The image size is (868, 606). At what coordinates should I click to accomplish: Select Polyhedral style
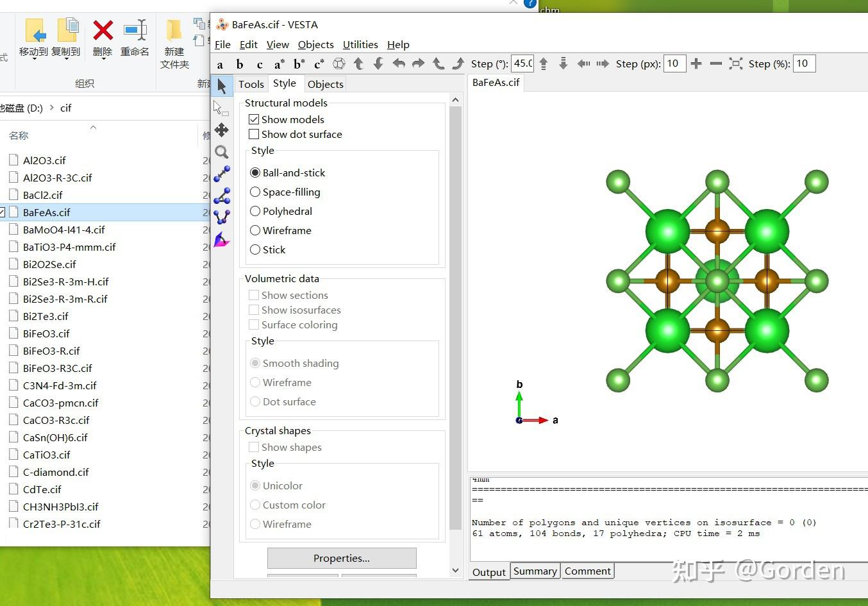255,211
